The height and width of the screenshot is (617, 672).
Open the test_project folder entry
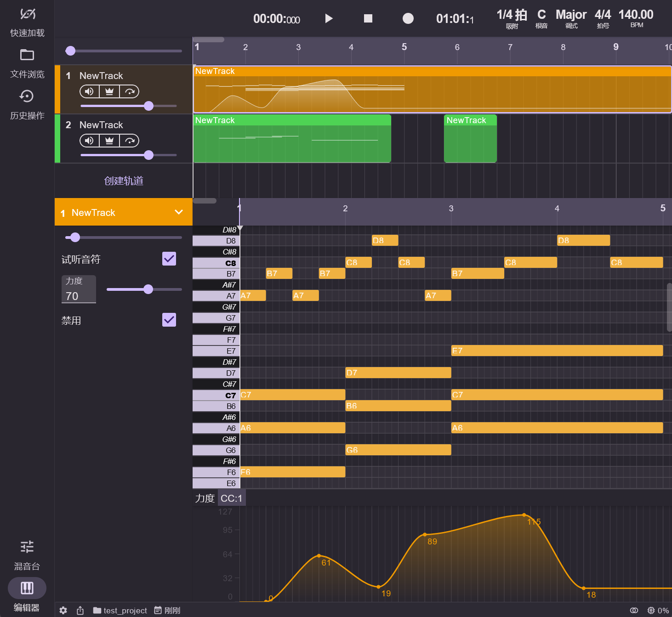point(120,610)
